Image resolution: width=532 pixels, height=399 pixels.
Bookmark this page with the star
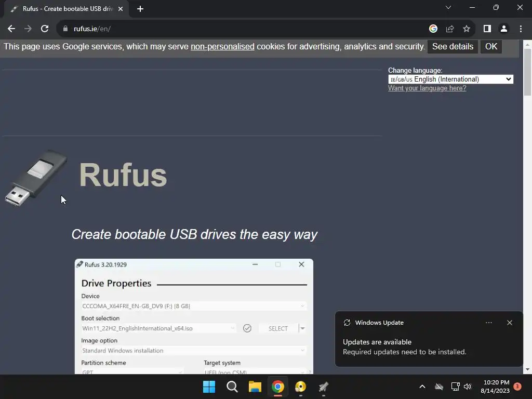[467, 29]
